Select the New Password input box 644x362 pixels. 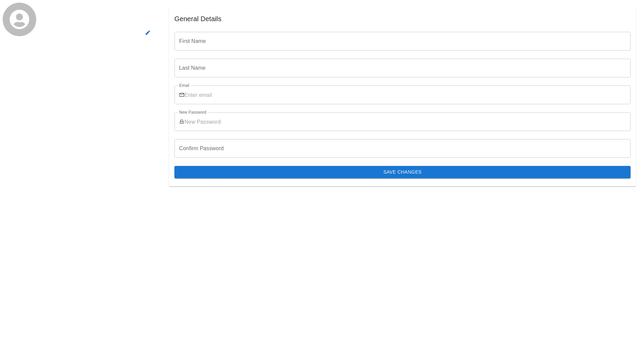[x=402, y=122]
